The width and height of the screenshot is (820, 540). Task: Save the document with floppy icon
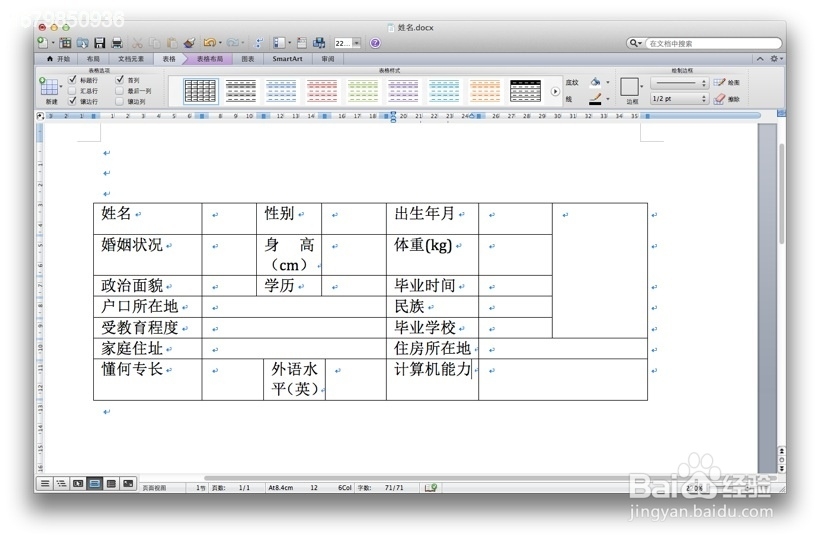point(100,43)
